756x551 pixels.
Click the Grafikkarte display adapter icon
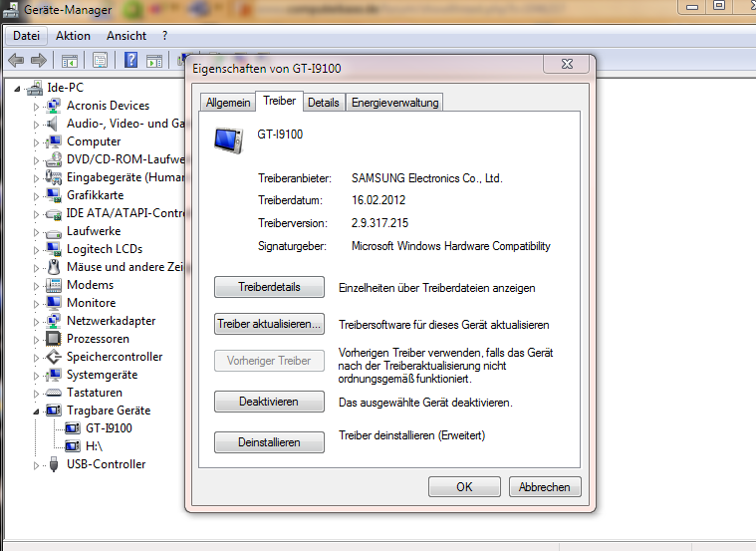(54, 195)
